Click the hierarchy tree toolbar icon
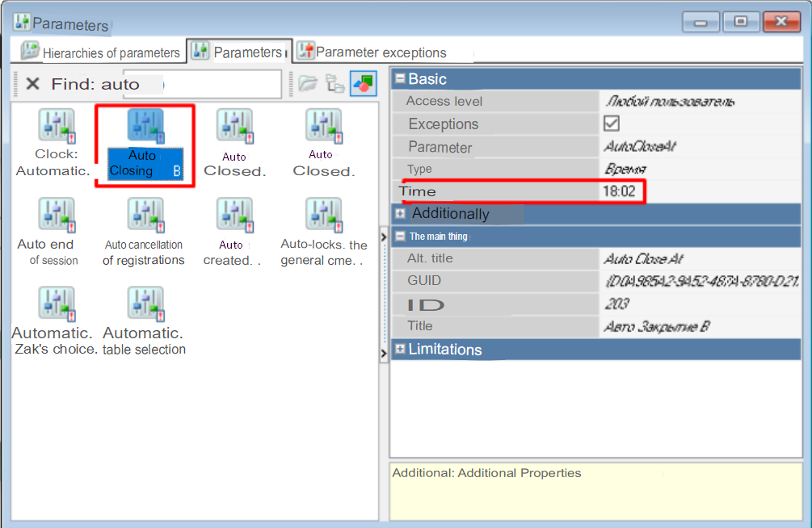The width and height of the screenshot is (812, 528). click(x=334, y=83)
